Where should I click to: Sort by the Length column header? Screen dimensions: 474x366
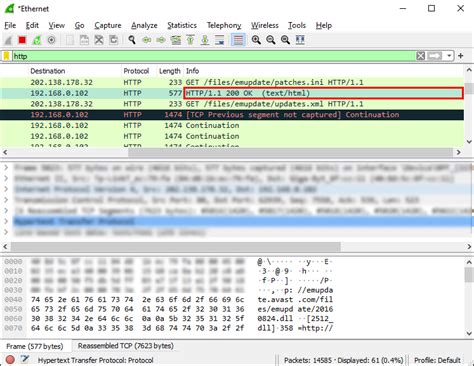point(170,71)
